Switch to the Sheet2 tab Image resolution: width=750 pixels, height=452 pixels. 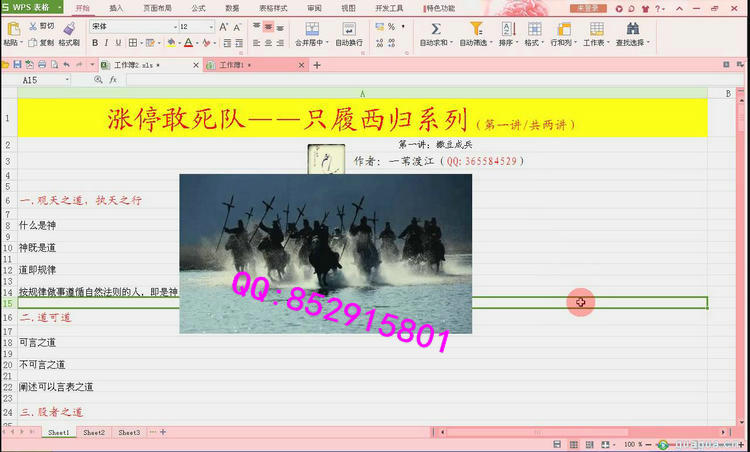94,433
